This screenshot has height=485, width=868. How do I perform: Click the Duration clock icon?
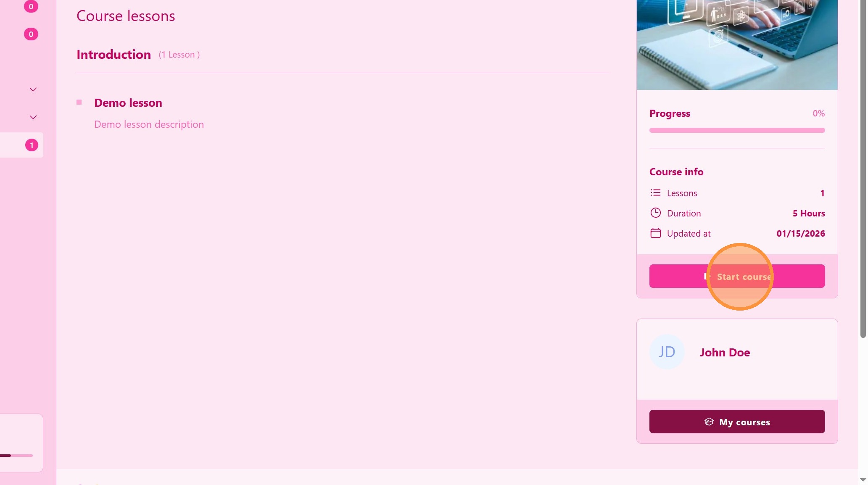(655, 213)
